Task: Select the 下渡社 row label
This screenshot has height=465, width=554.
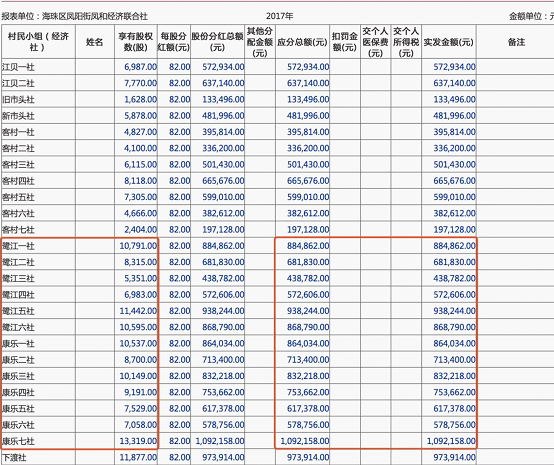Action: click(x=14, y=457)
